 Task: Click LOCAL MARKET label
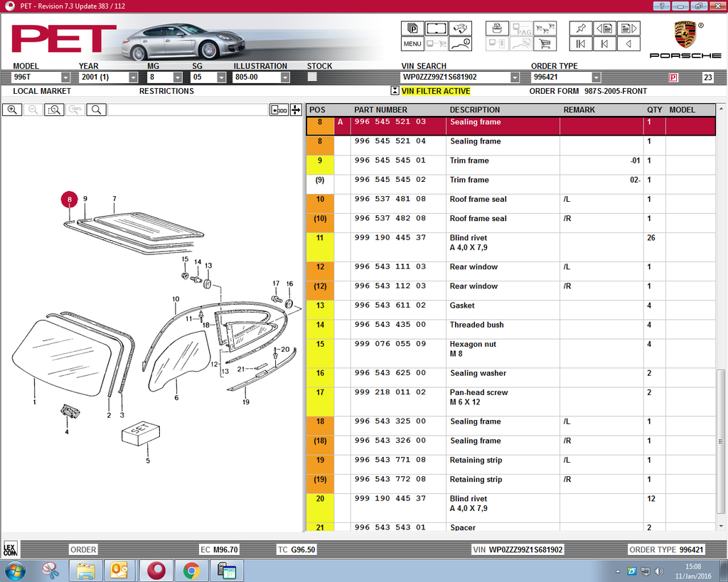coord(42,91)
